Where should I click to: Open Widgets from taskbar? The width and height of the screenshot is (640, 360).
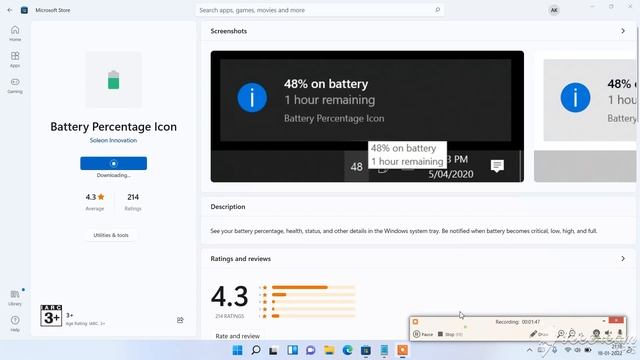tap(292, 350)
